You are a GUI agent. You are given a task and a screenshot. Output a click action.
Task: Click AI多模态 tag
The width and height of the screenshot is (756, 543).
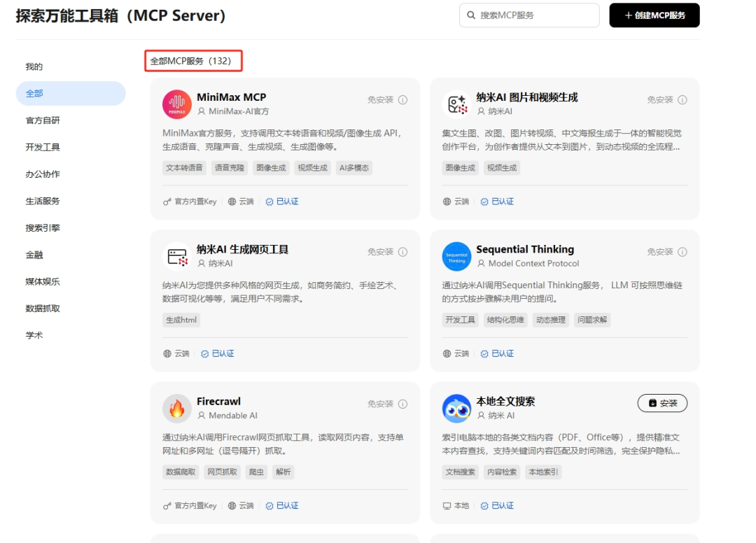point(354,168)
